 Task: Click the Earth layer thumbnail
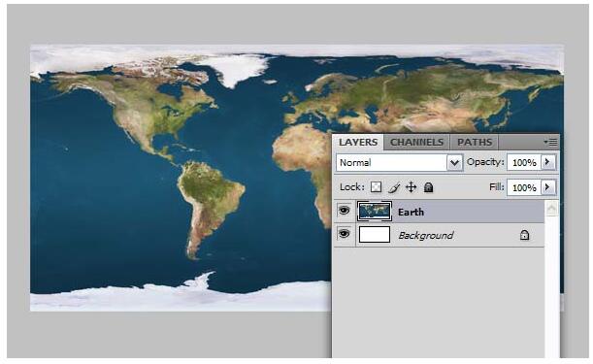pyautogui.click(x=375, y=212)
